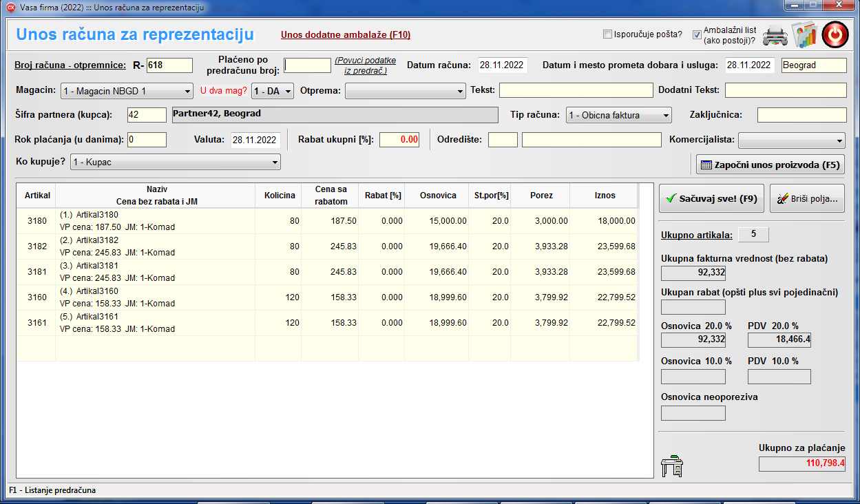Click the Porez value 3,000.00
The width and height of the screenshot is (860, 504).
552,221
